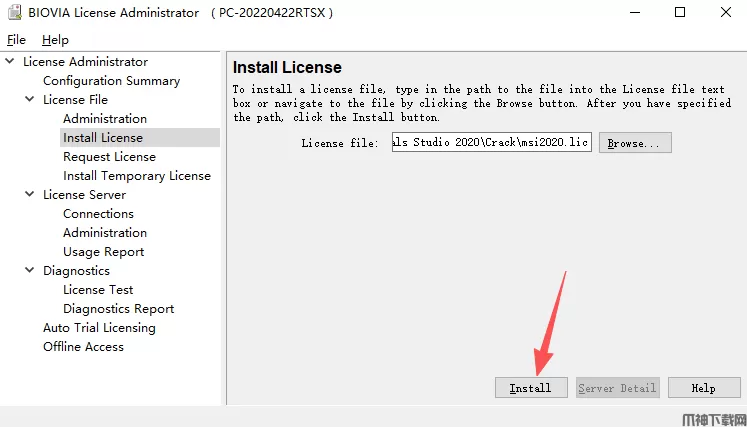Collapse the License Administrator root node

pyautogui.click(x=10, y=61)
